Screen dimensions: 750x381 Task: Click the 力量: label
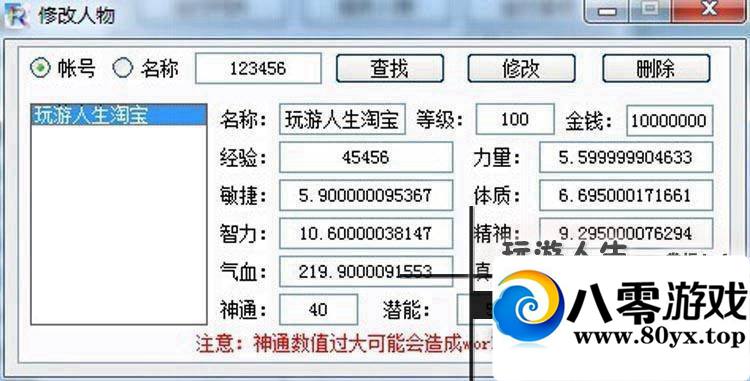(x=496, y=157)
